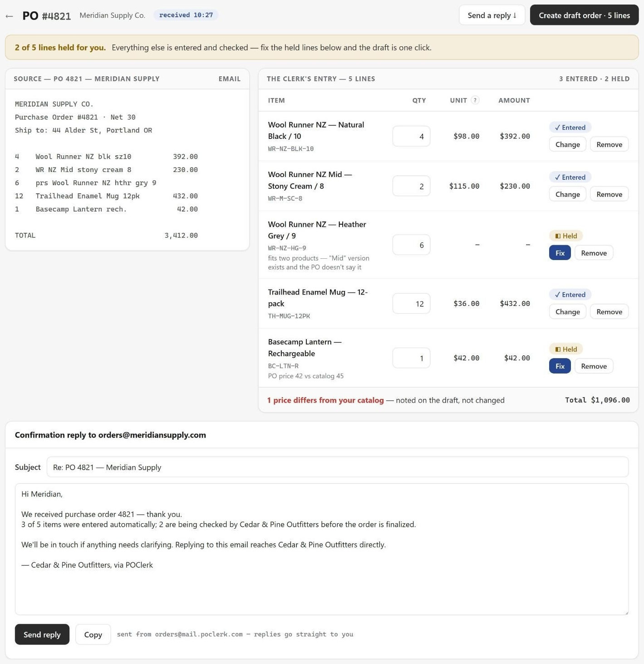
Task: Click the SKU text BC-LTN-R
Action: click(283, 366)
